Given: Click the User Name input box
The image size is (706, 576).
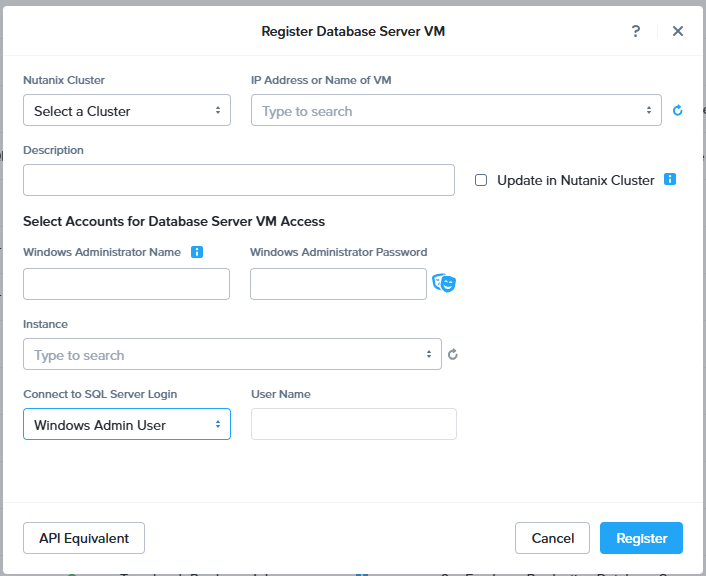Looking at the screenshot, I should coord(354,425).
